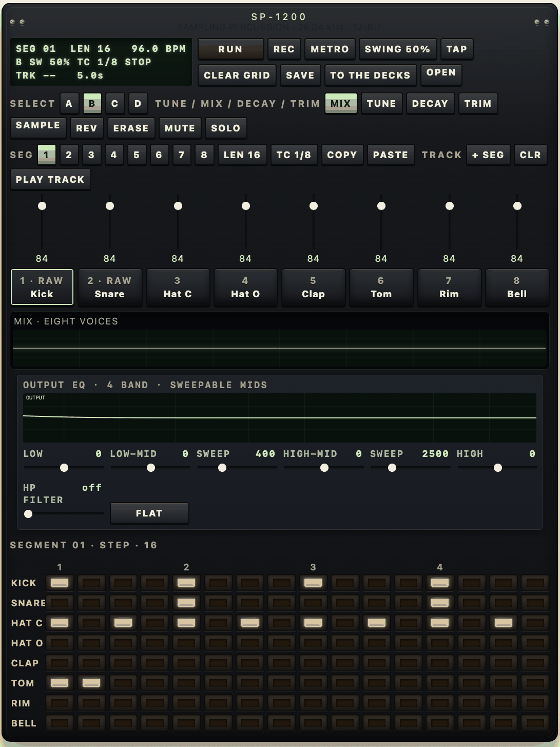
Task: Toggle REV reverse
Action: 87,128
